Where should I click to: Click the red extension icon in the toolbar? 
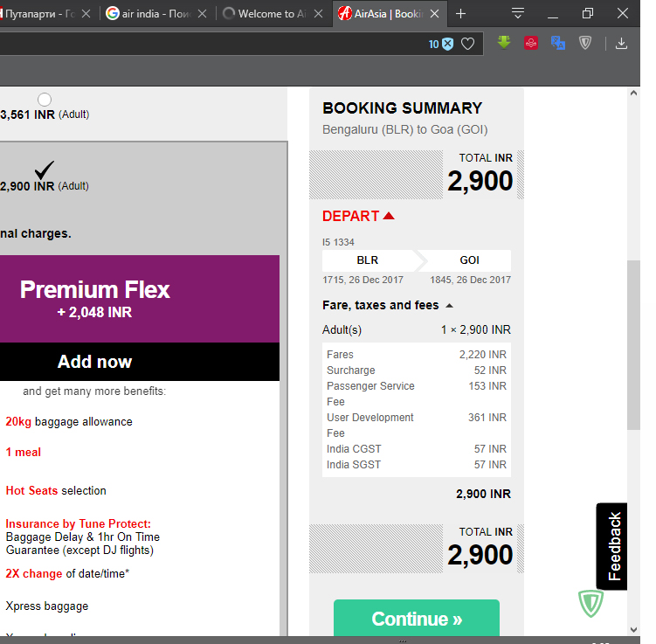530,43
